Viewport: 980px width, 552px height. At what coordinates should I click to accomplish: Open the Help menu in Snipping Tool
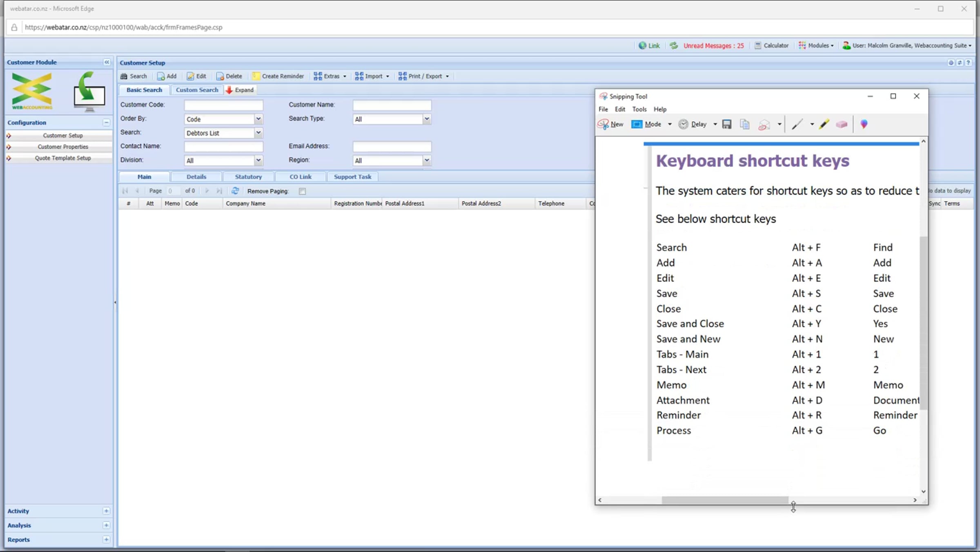pos(660,109)
